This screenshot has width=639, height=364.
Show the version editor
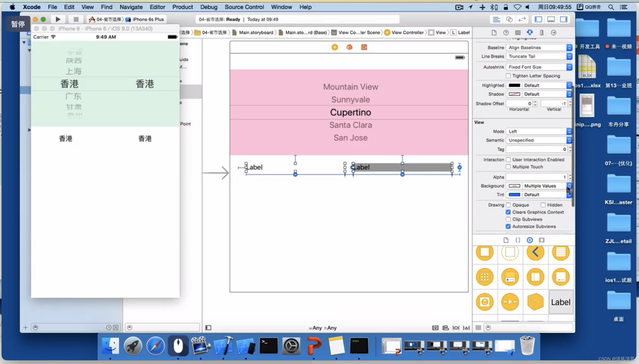(522, 19)
